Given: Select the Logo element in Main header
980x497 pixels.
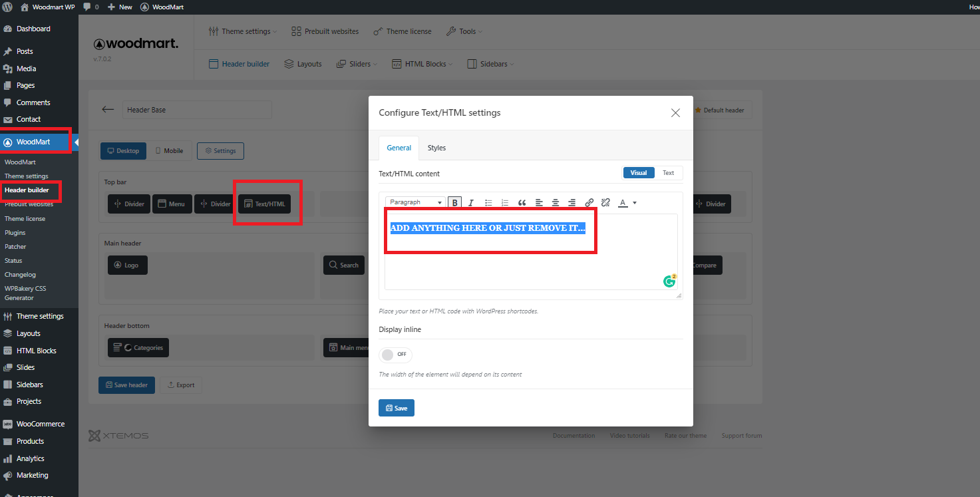Looking at the screenshot, I should point(128,265).
